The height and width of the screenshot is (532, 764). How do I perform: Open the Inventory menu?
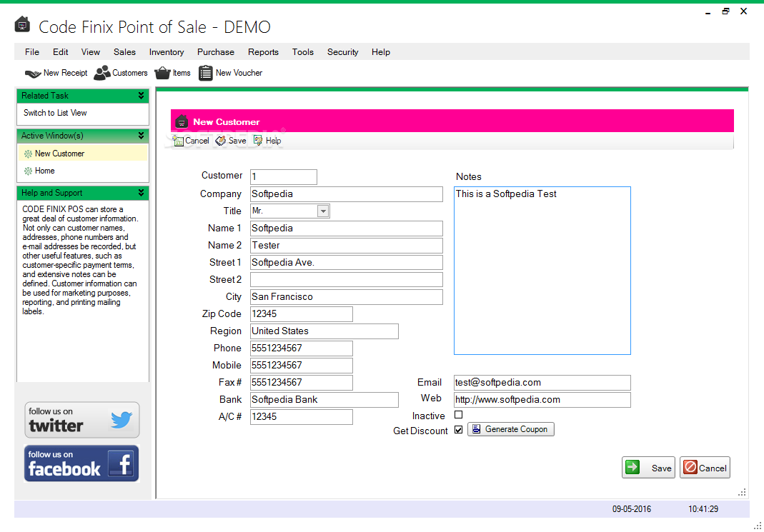point(167,52)
